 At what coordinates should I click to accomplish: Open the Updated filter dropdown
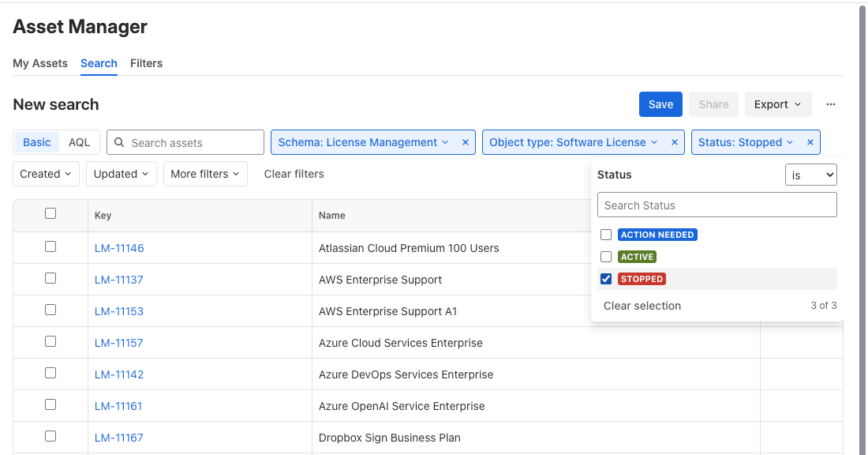pyautogui.click(x=122, y=174)
